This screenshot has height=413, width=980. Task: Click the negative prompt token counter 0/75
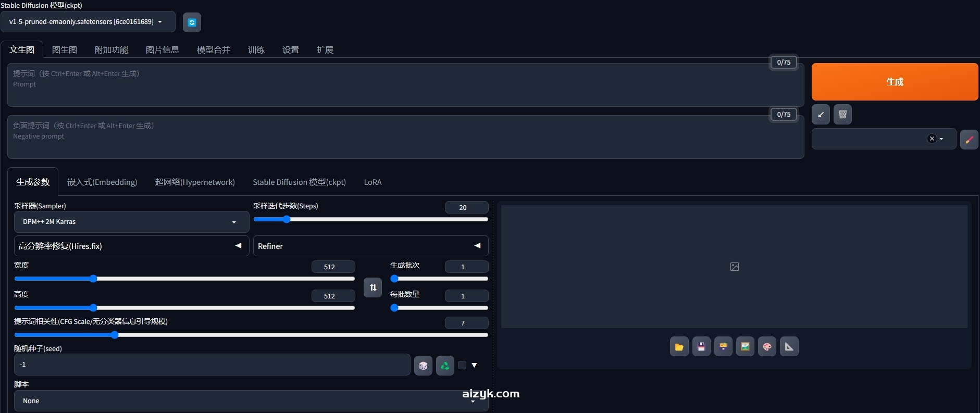[x=784, y=114]
